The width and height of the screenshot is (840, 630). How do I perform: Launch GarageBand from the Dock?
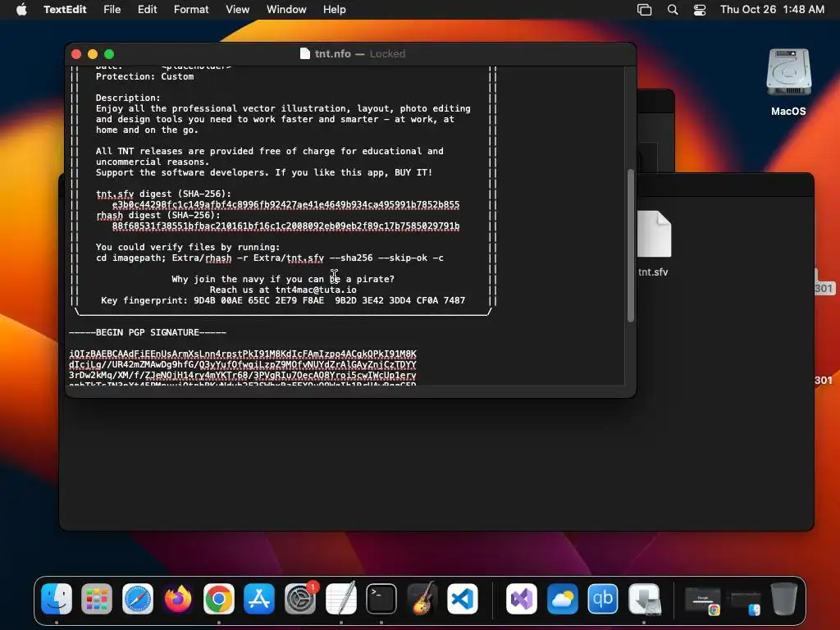(x=422, y=599)
